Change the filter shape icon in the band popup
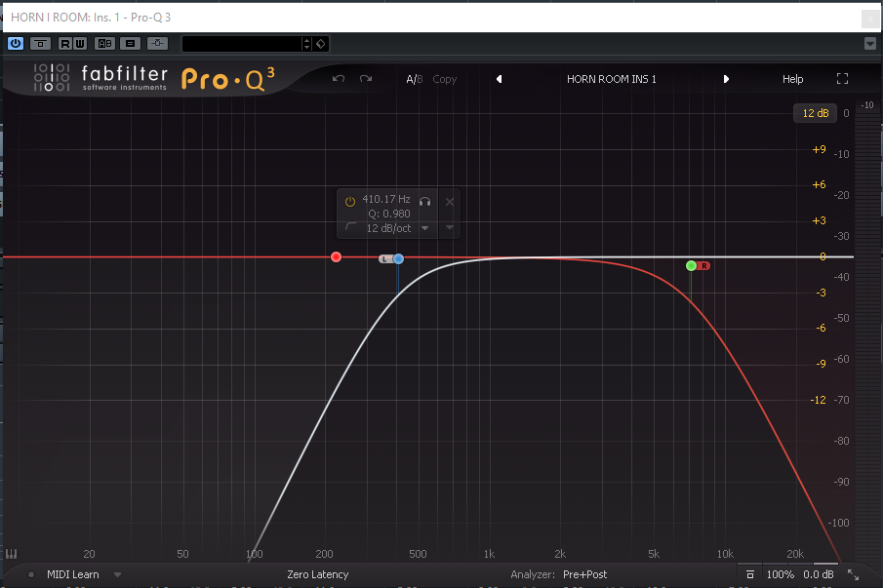This screenshot has height=588, width=883. click(x=351, y=227)
